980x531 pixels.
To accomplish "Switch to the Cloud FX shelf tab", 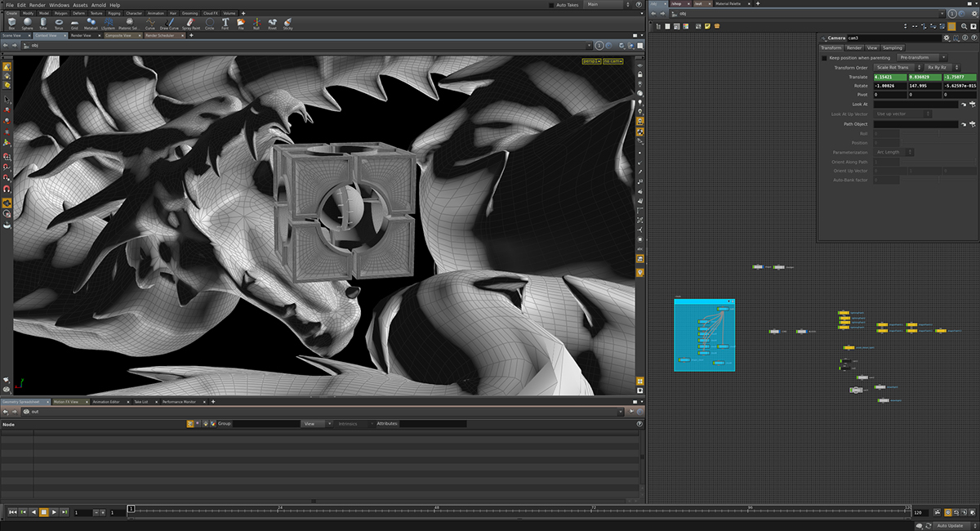I will click(209, 13).
